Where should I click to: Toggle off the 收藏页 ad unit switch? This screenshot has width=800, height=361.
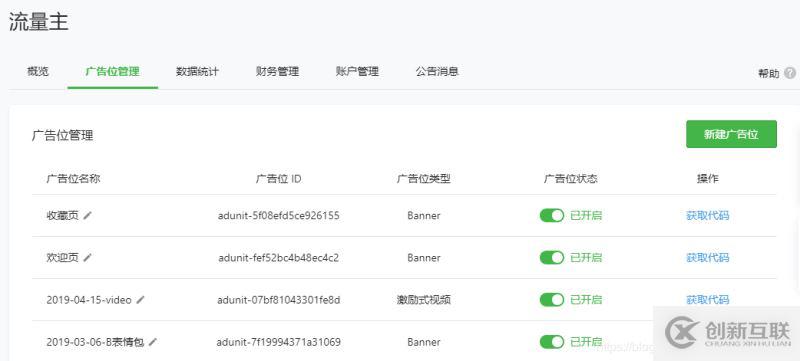(552, 215)
